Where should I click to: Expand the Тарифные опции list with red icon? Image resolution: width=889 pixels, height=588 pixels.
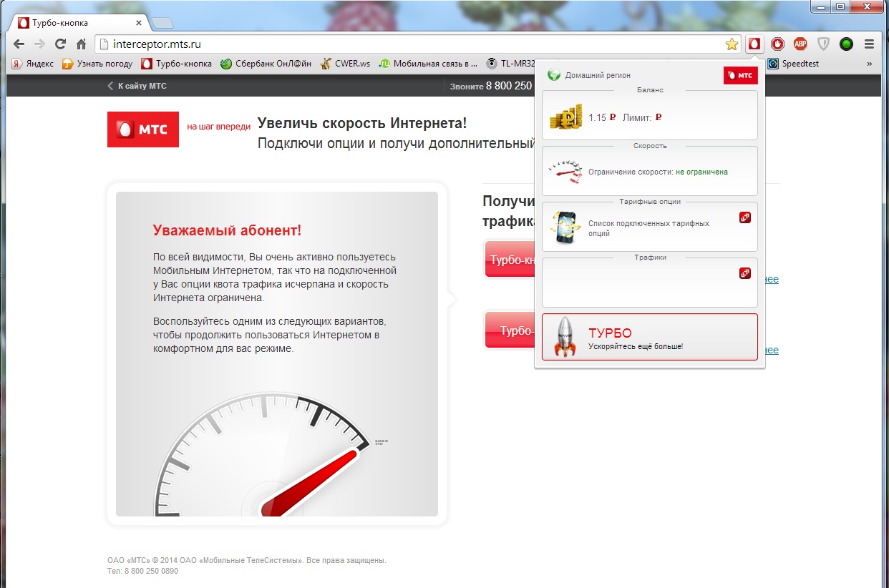tap(745, 217)
